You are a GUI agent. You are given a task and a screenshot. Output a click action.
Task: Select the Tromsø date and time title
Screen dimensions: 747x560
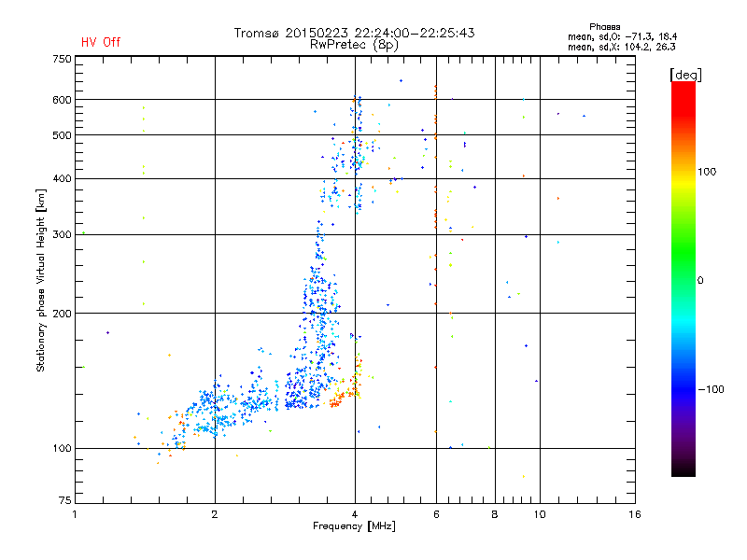coord(354,33)
